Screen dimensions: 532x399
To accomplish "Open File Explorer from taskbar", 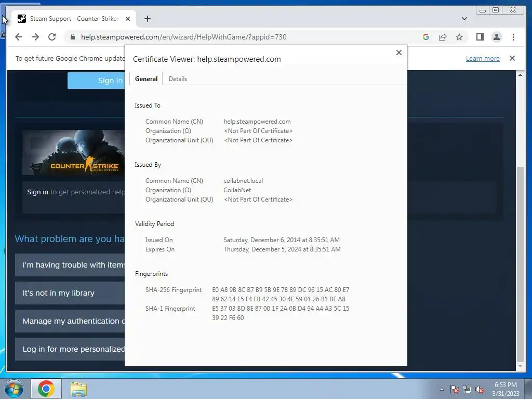I will pos(78,389).
